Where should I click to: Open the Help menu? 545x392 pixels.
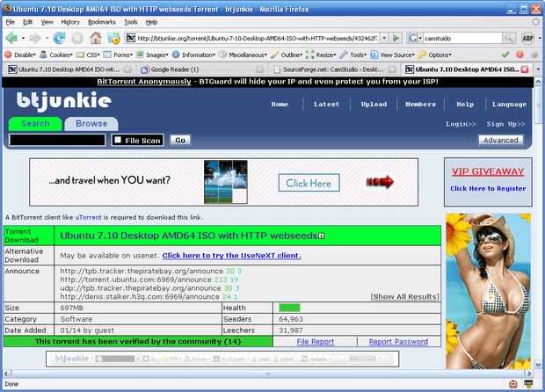151,22
